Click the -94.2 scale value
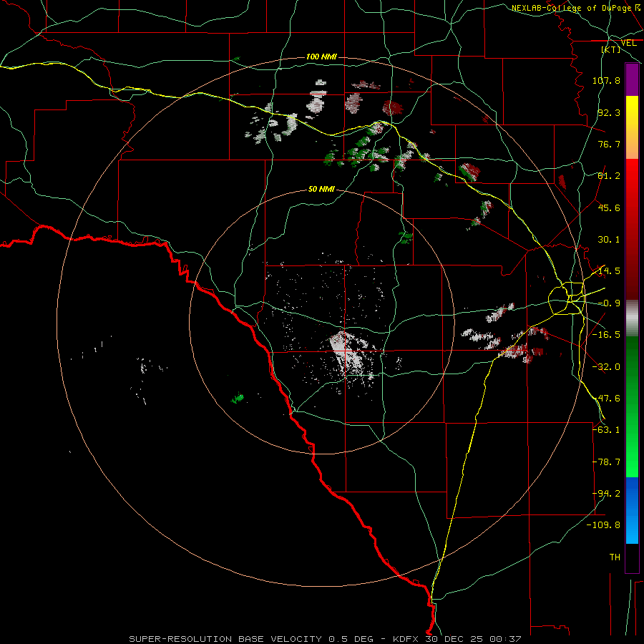 [x=606, y=494]
